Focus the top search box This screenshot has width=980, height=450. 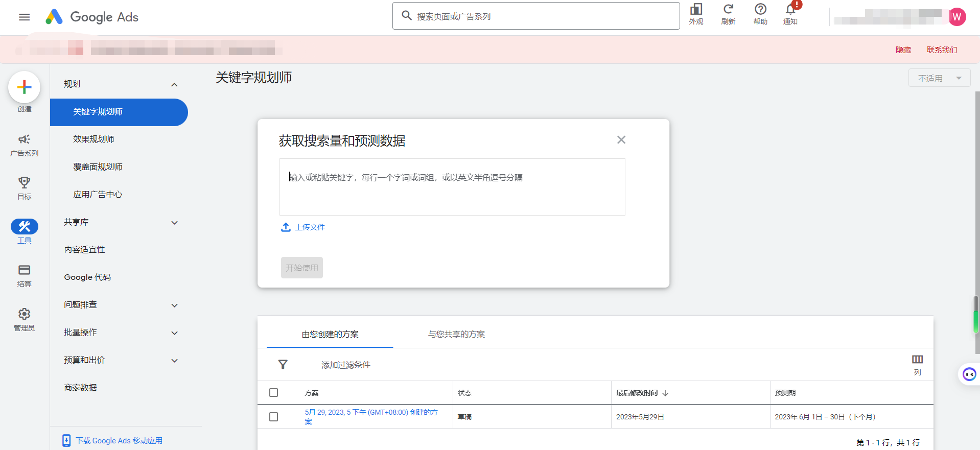(x=536, y=16)
